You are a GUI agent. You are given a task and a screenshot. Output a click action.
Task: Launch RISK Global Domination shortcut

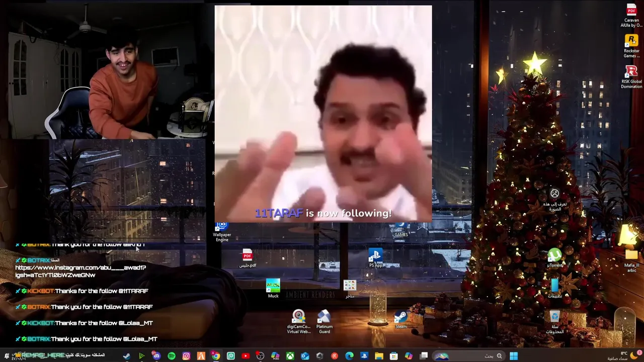click(x=631, y=77)
